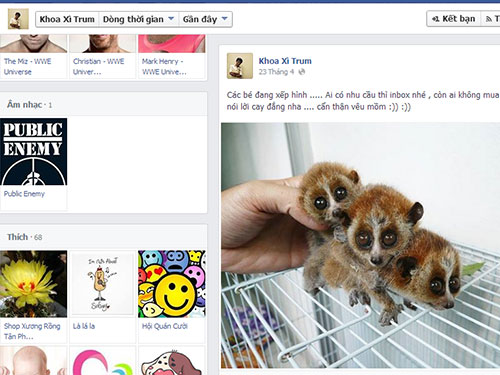Open the post author's avatar thumbnail
Image resolution: width=500 pixels, height=375 pixels.
click(240, 66)
